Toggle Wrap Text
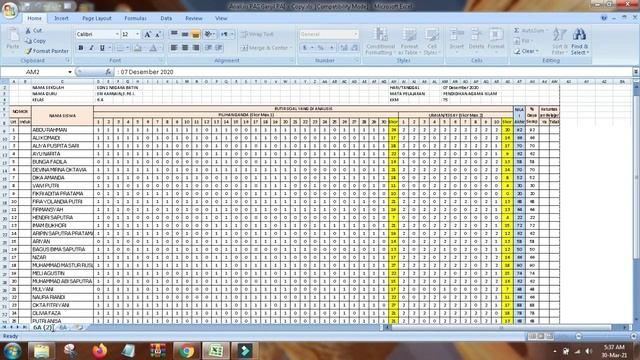Viewport: 640px width, 360px height. point(257,34)
